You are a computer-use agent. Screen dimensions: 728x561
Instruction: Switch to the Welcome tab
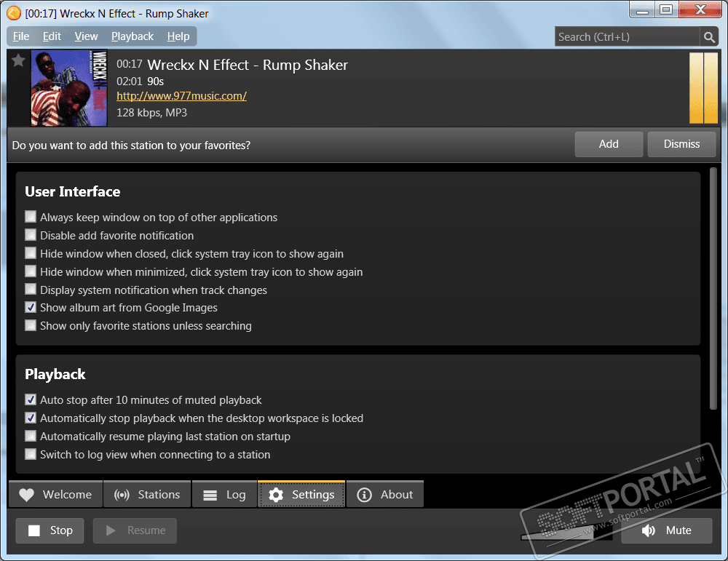coord(55,494)
